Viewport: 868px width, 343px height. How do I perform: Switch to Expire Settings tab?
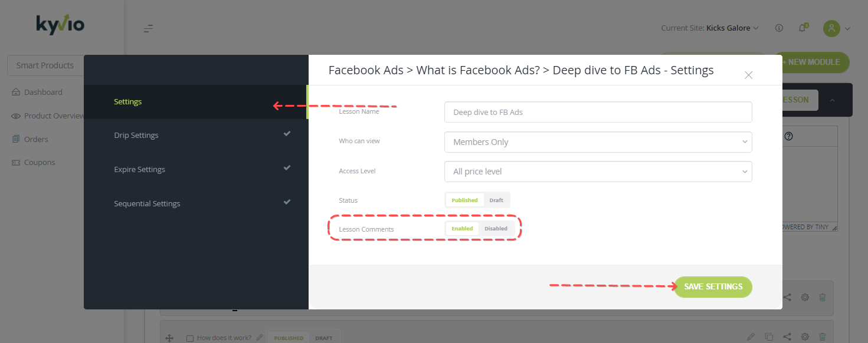[195, 170]
